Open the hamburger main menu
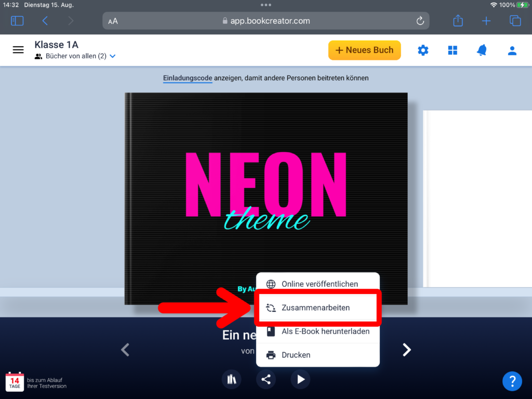Screen dimensions: 532x399 [x=18, y=50]
